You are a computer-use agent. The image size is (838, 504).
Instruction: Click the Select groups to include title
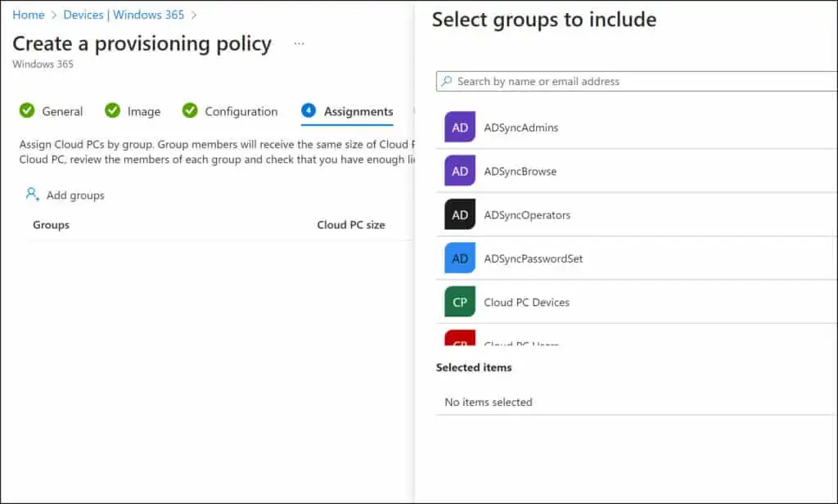(544, 20)
